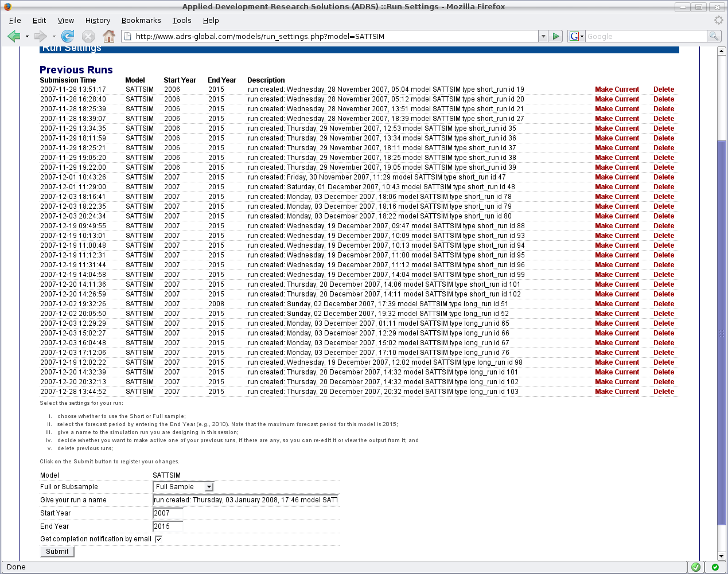This screenshot has width=728, height=574.
Task: Toggle email completion notification checkbox
Action: click(x=158, y=539)
